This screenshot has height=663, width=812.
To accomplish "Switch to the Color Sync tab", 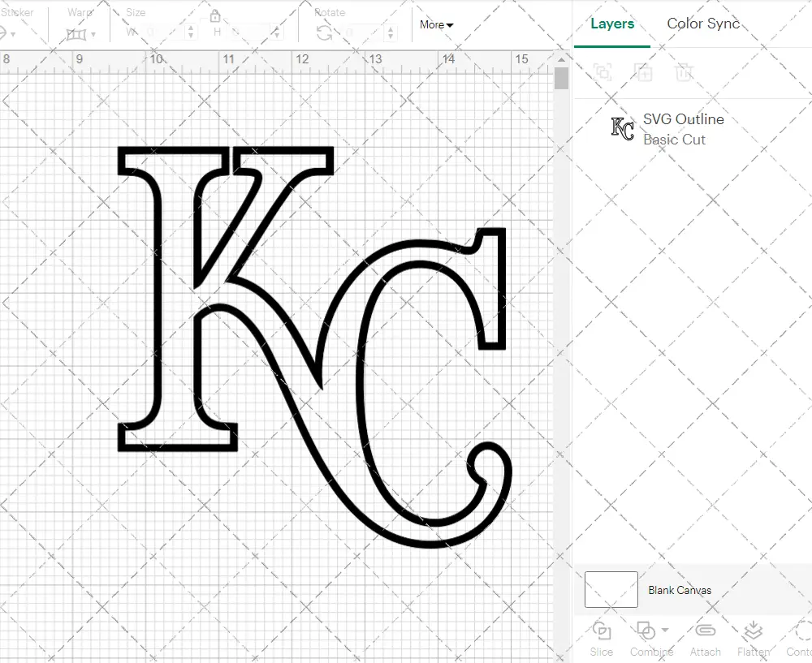I will click(x=703, y=24).
